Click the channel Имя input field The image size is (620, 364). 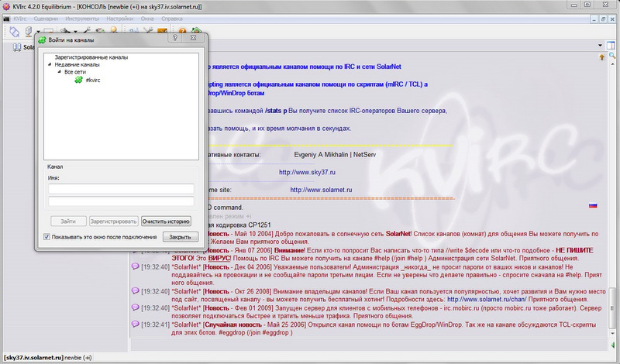pyautogui.click(x=121, y=188)
